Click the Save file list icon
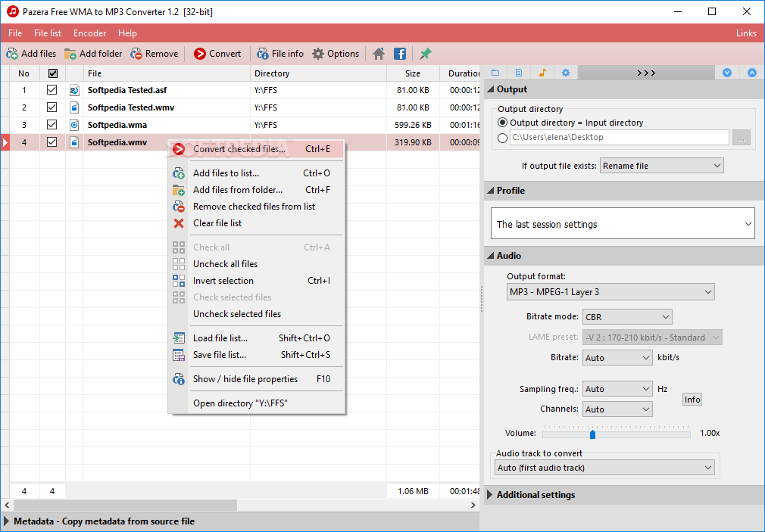765x532 pixels. 179,355
